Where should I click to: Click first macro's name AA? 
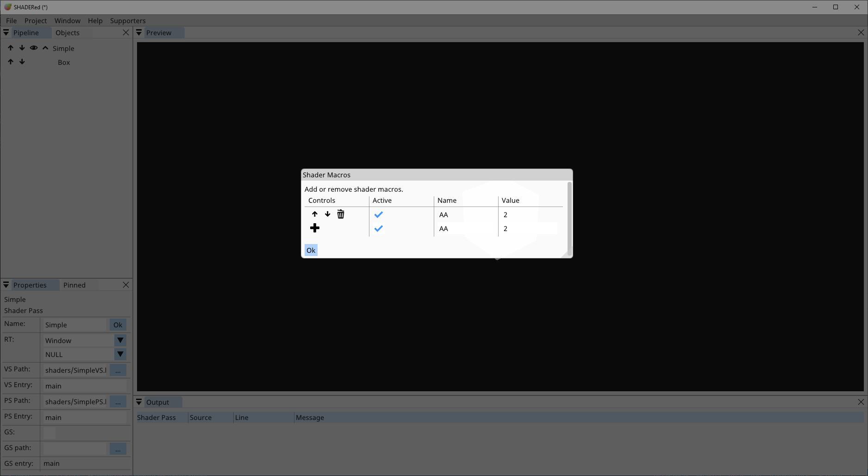coord(443,214)
